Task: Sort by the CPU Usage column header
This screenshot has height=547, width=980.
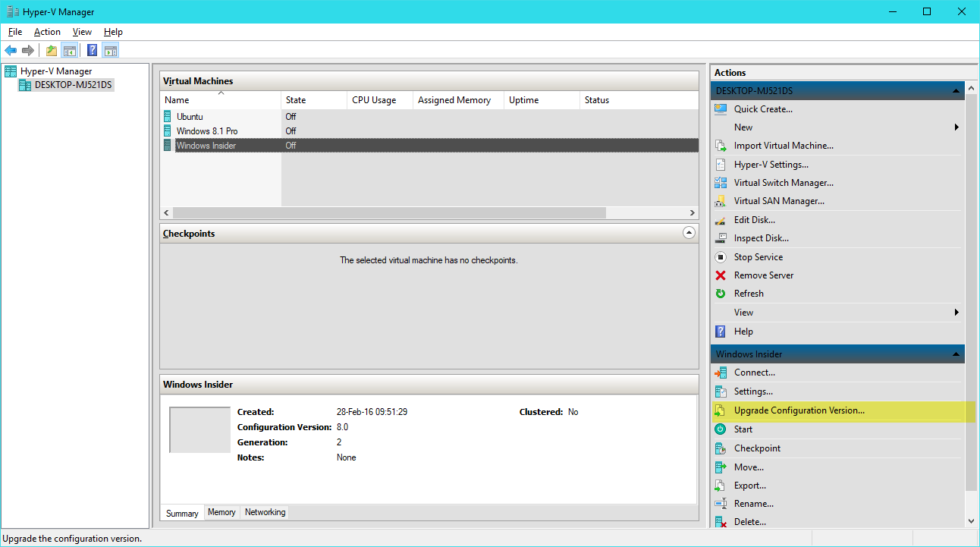Action: coord(380,100)
